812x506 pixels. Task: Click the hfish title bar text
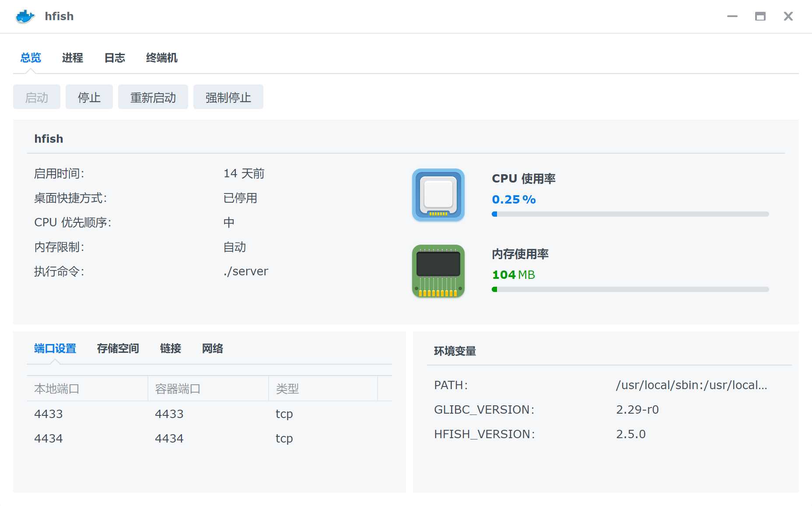(59, 17)
